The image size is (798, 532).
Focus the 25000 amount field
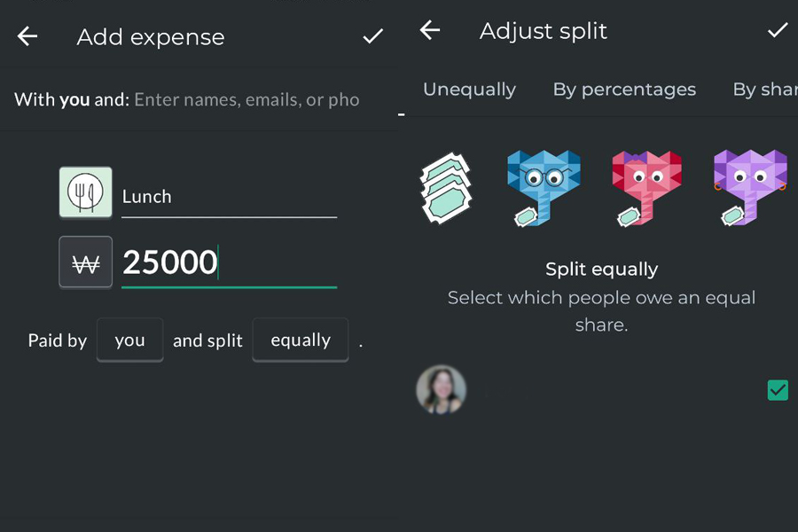(229, 263)
